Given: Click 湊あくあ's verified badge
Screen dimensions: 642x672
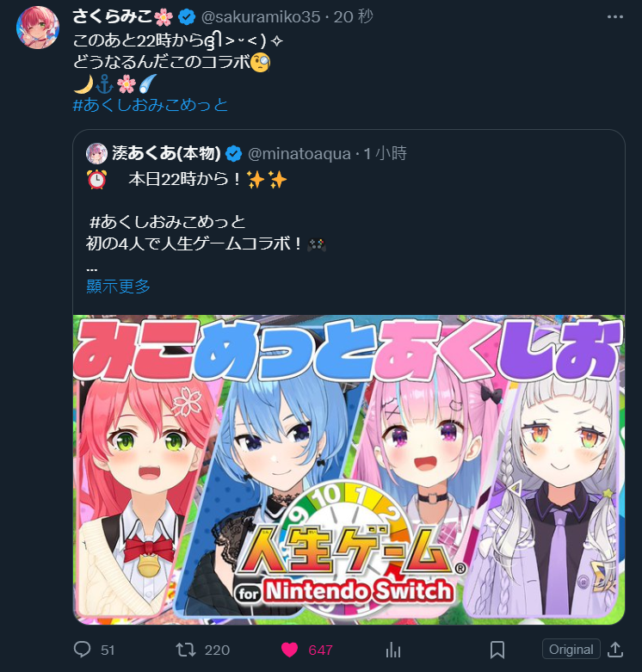Looking at the screenshot, I should 233,153.
